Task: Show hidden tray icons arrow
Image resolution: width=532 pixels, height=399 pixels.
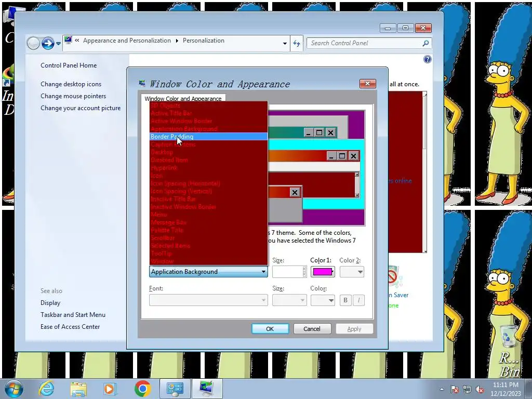Action: coord(442,389)
